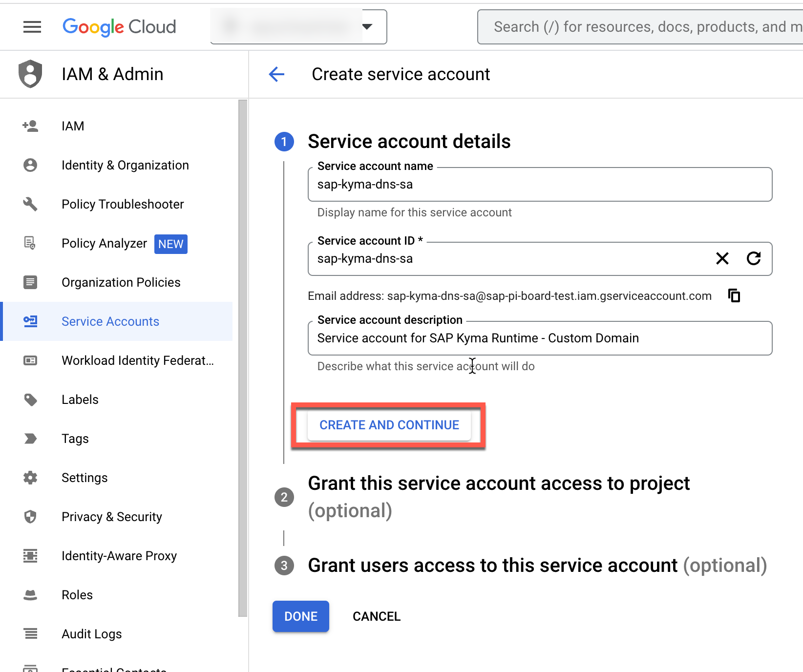Open Privacy & Security
This screenshot has width=803, height=672.
pyautogui.click(x=112, y=517)
